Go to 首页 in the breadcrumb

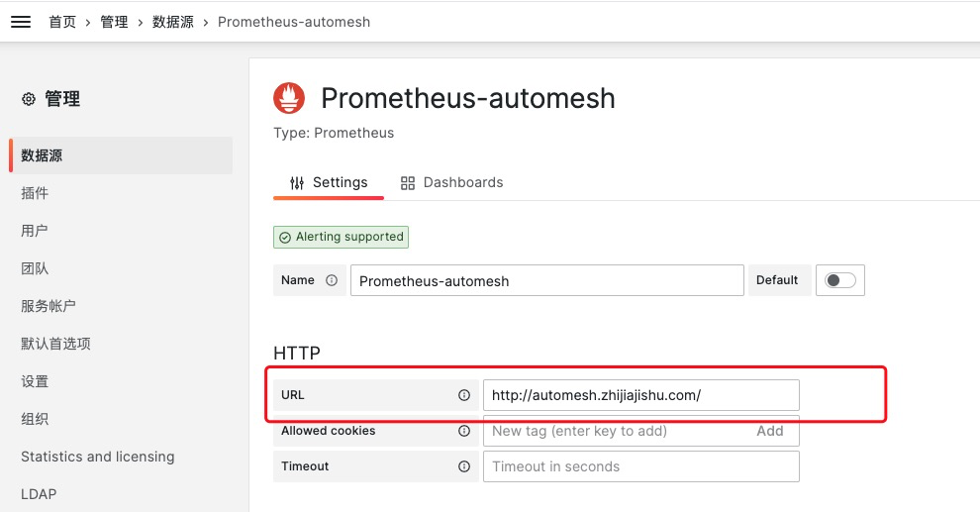[x=62, y=22]
